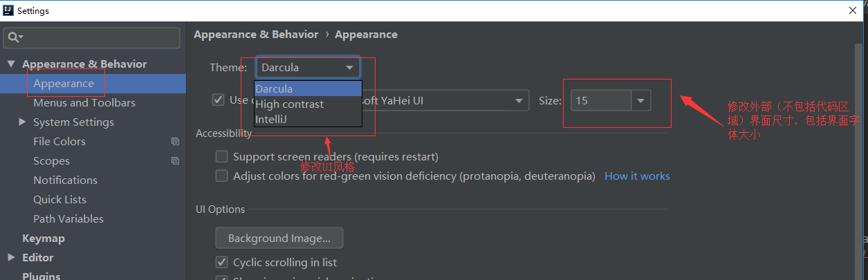The height and width of the screenshot is (280, 868).
Task: Collapse the Appearance & Behavior tree node
Action: pyautogui.click(x=10, y=64)
